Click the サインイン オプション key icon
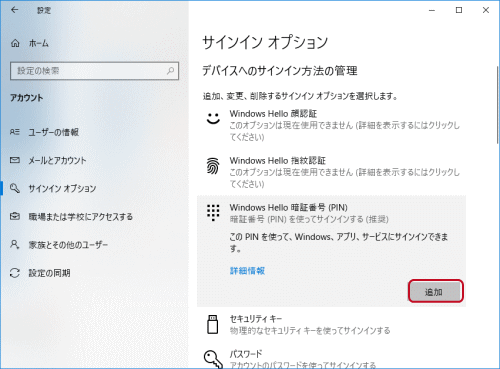This screenshot has height=369, width=500. point(15,188)
